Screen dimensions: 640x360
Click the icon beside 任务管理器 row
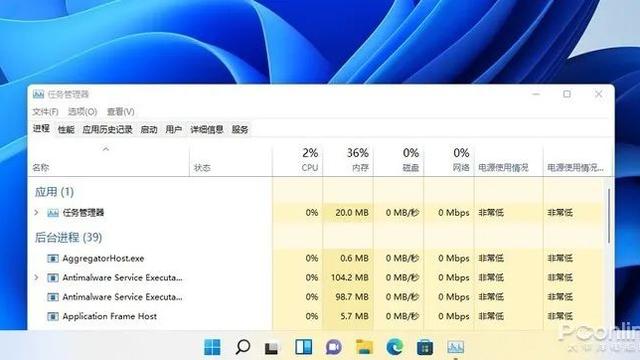pos(53,213)
